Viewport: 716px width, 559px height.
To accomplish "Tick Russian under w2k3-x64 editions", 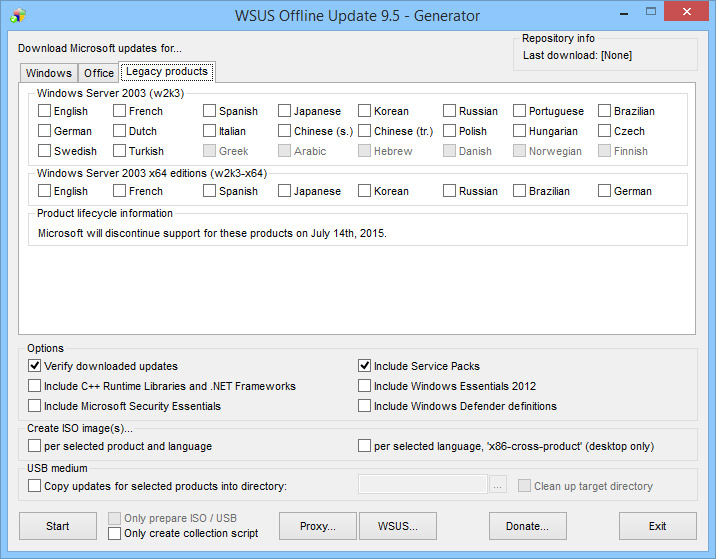I will pyautogui.click(x=449, y=191).
